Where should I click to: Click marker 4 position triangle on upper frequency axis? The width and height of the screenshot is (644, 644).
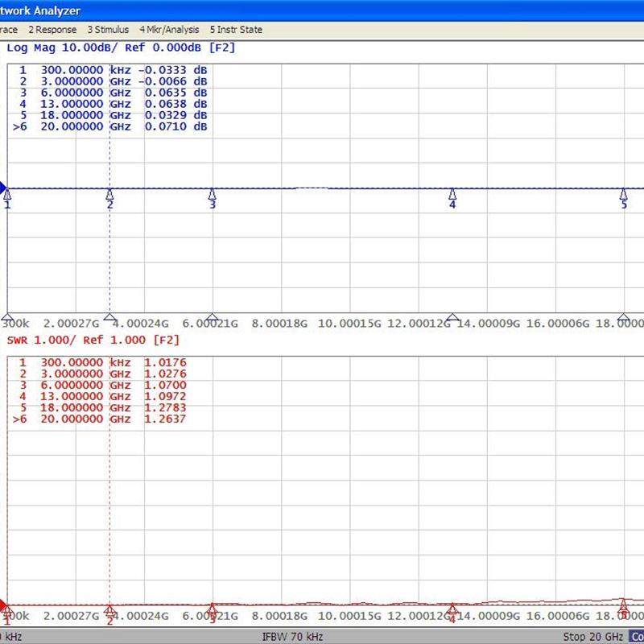click(x=452, y=316)
